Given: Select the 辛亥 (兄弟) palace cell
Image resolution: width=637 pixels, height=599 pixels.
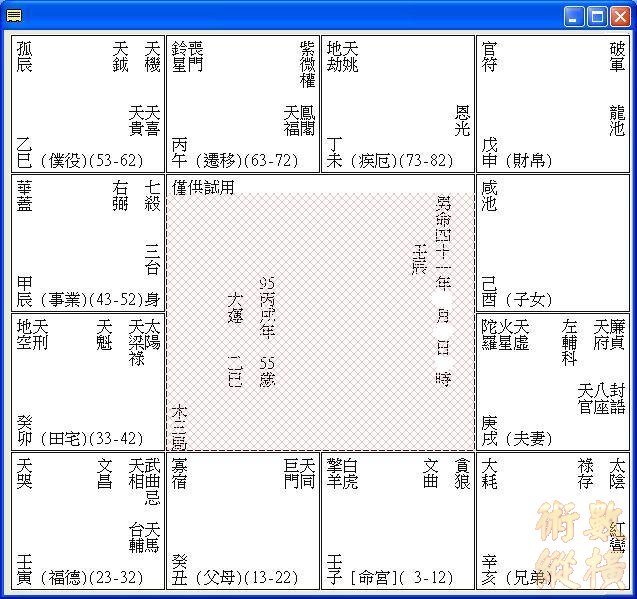Looking at the screenshot, I should tap(551, 520).
